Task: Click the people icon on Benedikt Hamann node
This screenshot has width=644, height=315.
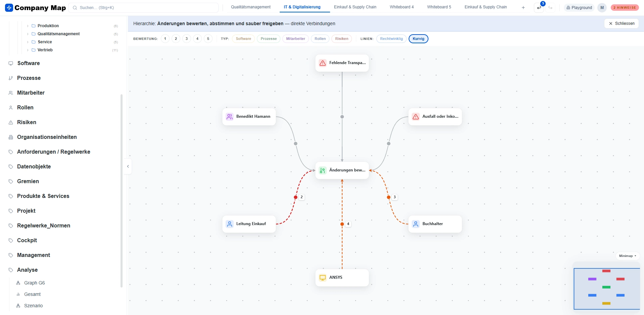Action: point(230,117)
